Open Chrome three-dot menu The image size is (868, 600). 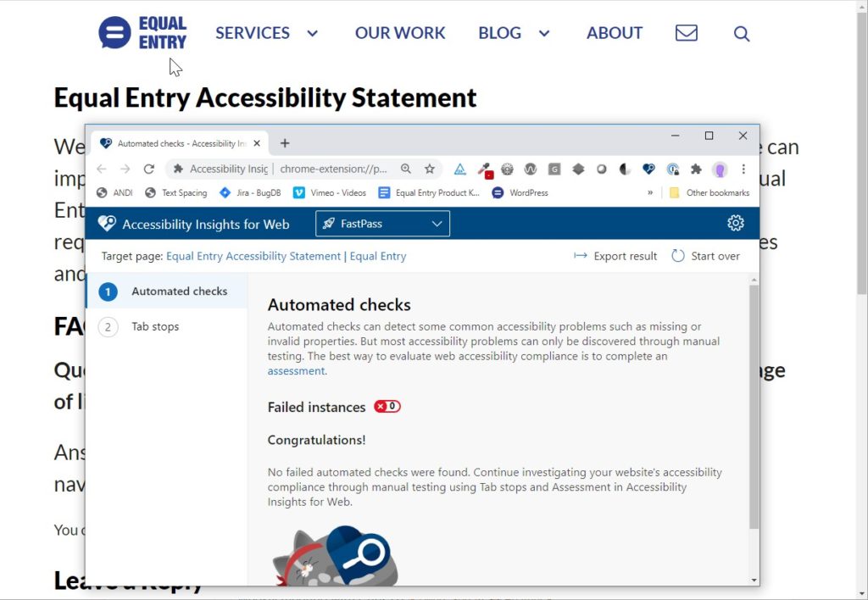click(x=743, y=169)
